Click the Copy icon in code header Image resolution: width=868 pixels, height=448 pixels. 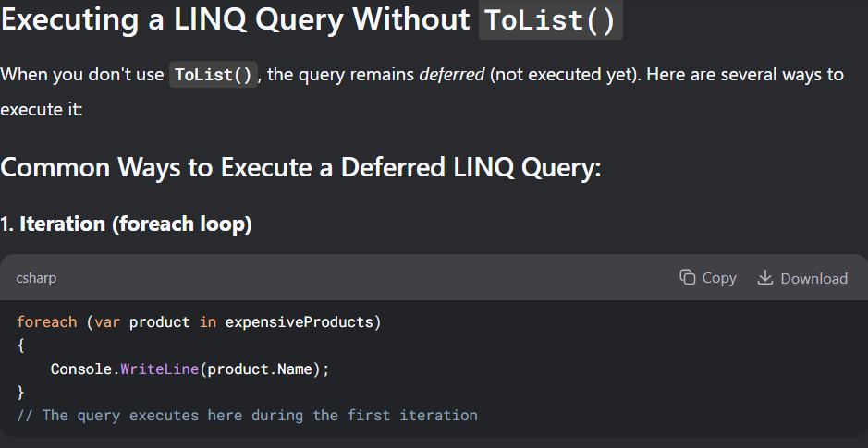687,277
